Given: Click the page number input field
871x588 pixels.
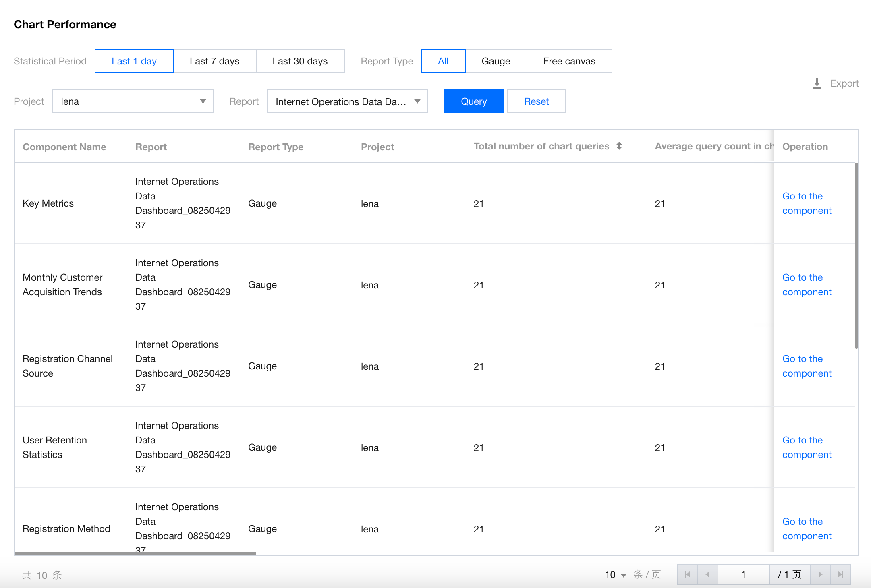Looking at the screenshot, I should 743,574.
